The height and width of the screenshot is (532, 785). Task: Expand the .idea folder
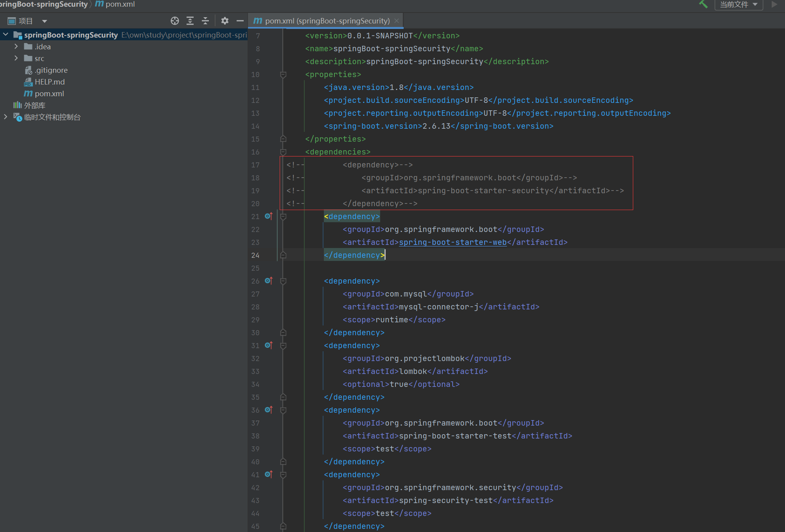pyautogui.click(x=16, y=47)
